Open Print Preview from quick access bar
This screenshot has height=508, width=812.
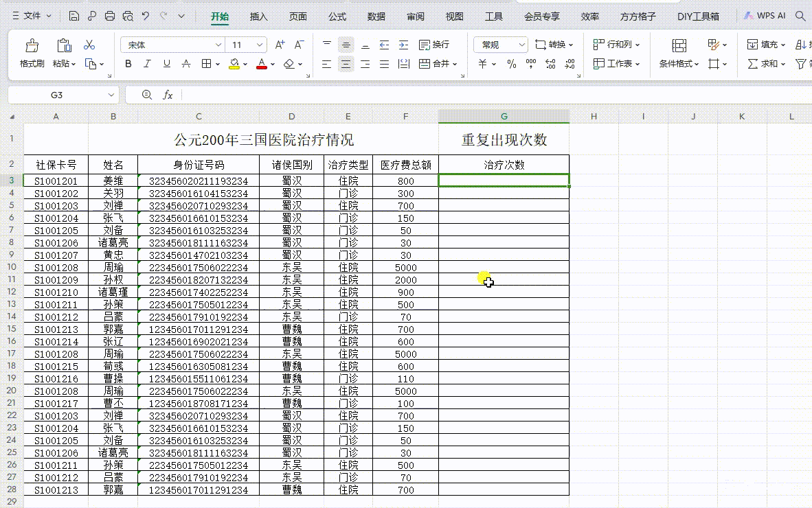(128, 16)
